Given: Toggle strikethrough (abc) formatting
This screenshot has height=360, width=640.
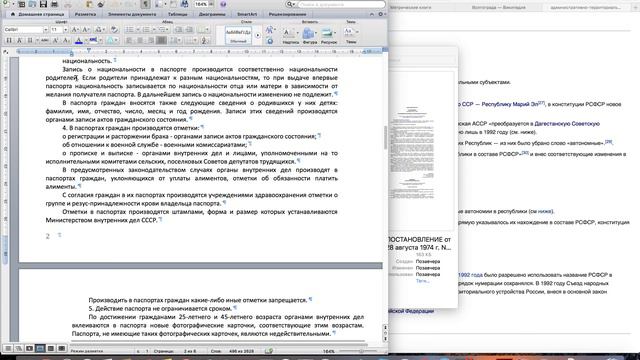Looking at the screenshot, I should (x=45, y=40).
